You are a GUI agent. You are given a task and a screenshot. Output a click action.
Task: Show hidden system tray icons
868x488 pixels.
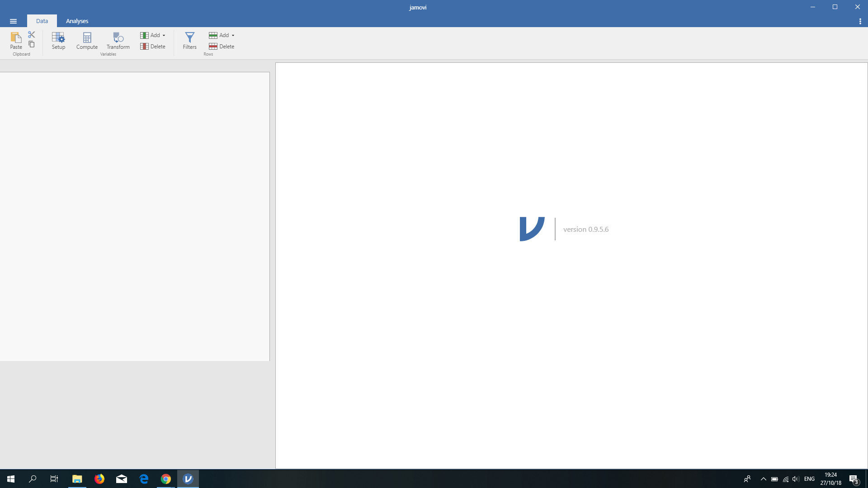pos(764,479)
